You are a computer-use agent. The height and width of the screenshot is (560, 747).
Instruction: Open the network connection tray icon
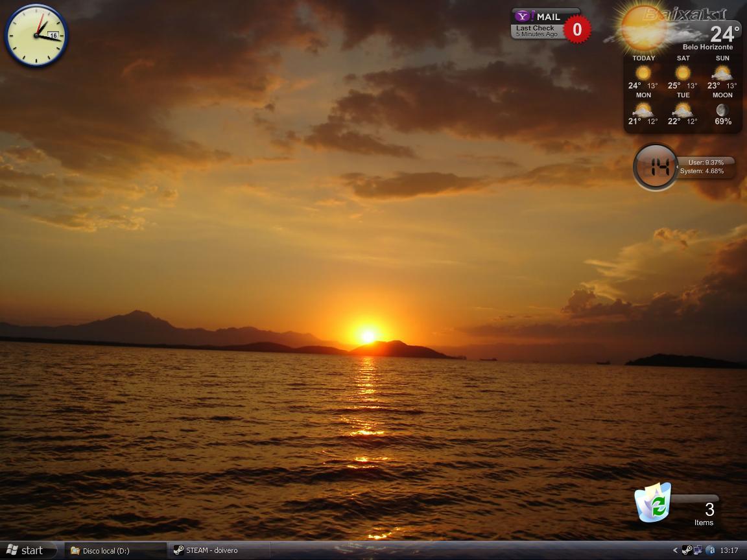click(698, 550)
